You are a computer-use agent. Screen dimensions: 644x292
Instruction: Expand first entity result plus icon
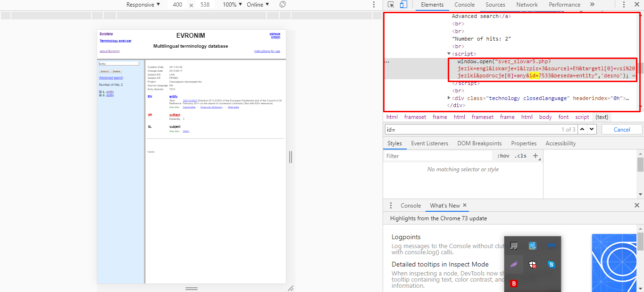(x=100, y=92)
